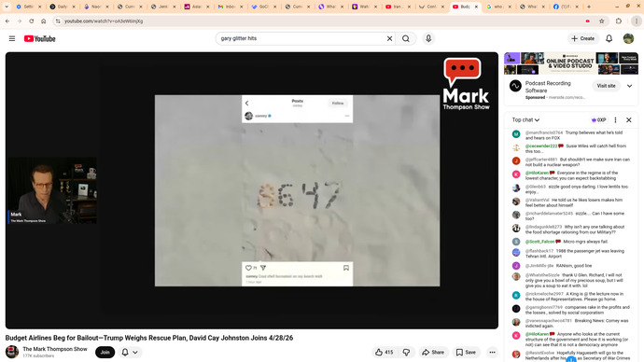Image resolution: width=644 pixels, height=362 pixels.
Task: Switch to the Daily tab
Action: [x=62, y=7]
